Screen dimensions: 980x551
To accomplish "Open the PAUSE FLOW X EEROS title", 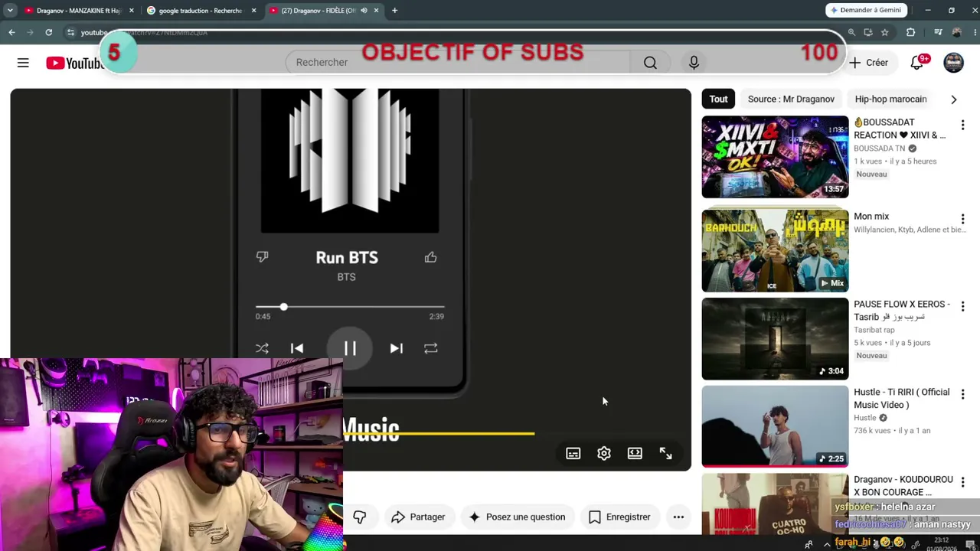I will (902, 311).
